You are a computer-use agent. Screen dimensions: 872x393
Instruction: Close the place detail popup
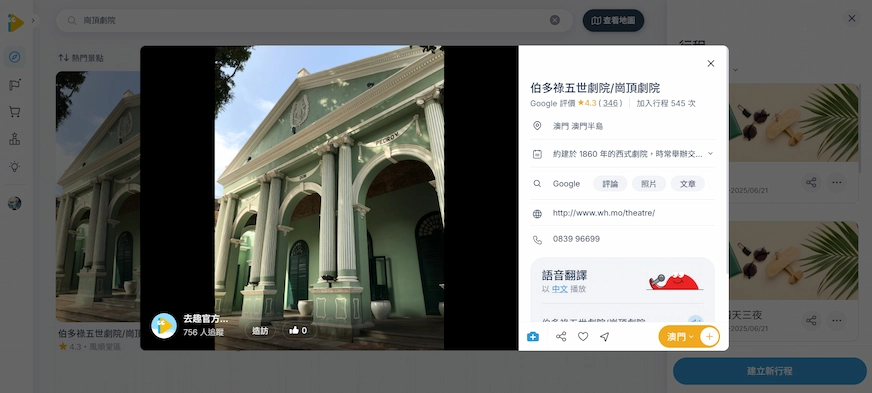pyautogui.click(x=711, y=63)
